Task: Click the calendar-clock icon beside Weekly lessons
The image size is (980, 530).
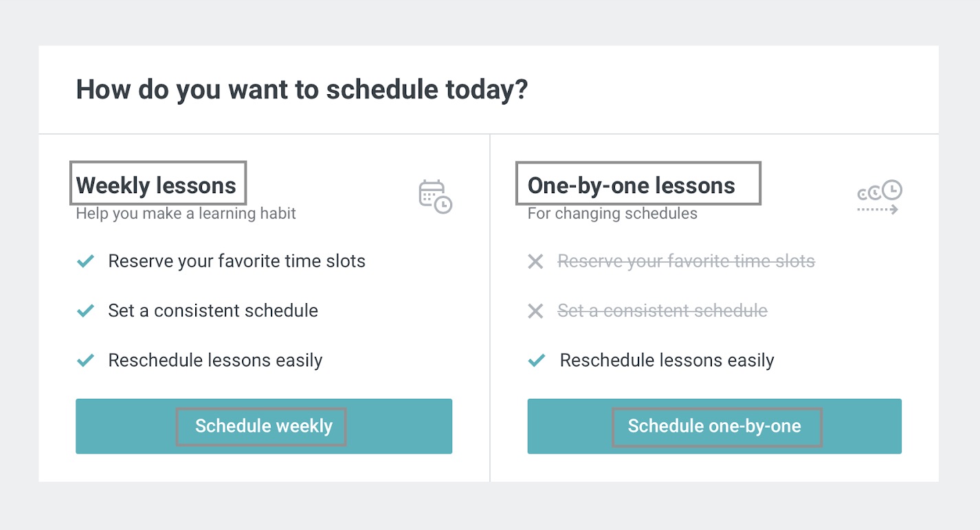Action: (435, 196)
